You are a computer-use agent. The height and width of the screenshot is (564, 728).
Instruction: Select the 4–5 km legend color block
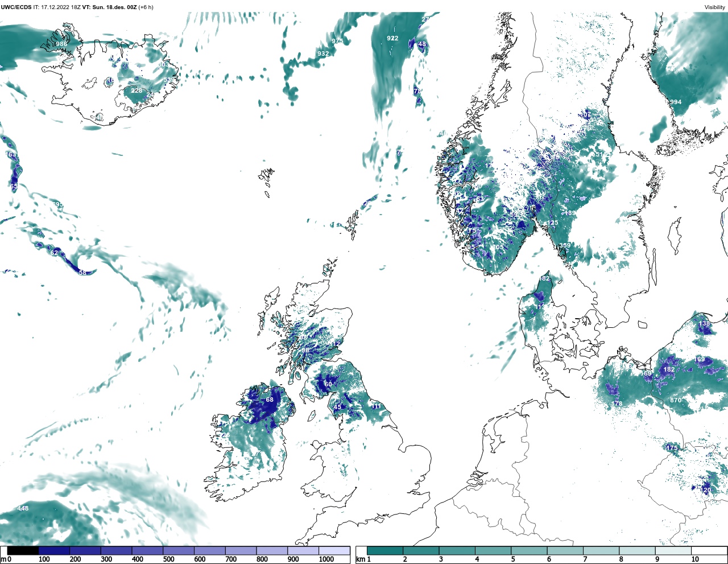click(x=493, y=550)
